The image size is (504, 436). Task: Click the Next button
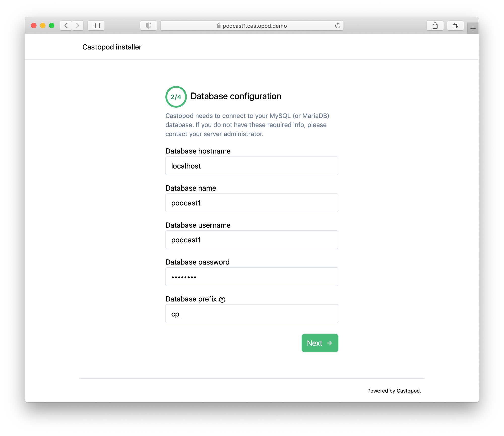[320, 343]
